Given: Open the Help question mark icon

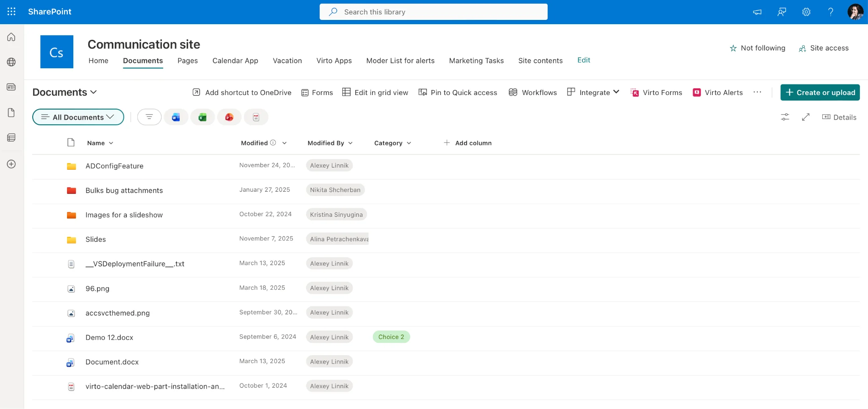Looking at the screenshot, I should click(x=831, y=12).
